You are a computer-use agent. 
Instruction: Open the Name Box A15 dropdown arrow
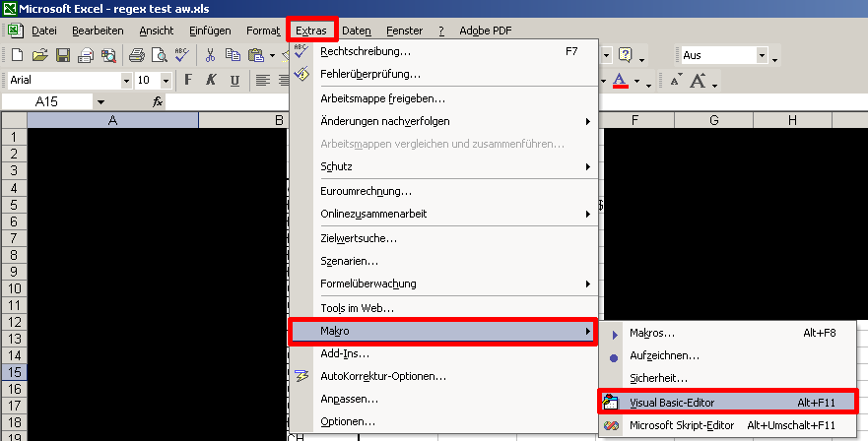[x=100, y=101]
